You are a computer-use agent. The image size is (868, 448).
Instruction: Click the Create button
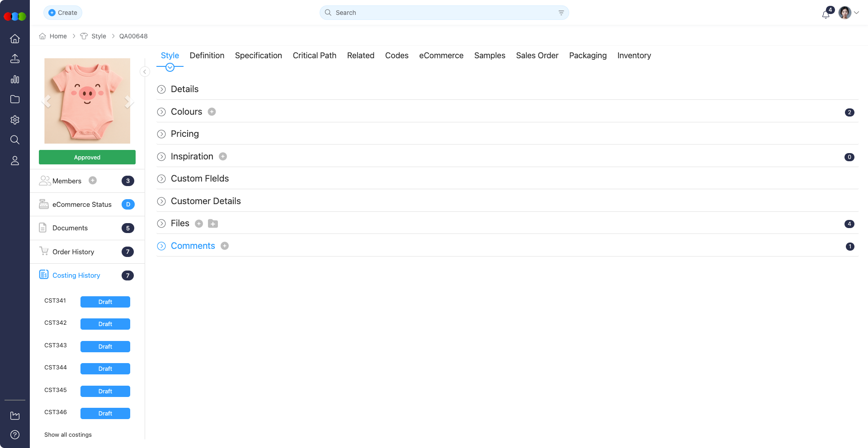63,13
